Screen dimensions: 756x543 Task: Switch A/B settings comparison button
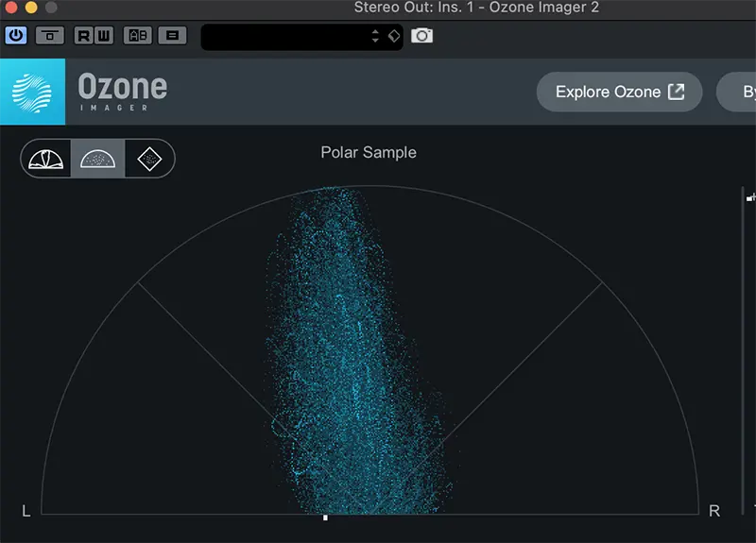pos(138,36)
